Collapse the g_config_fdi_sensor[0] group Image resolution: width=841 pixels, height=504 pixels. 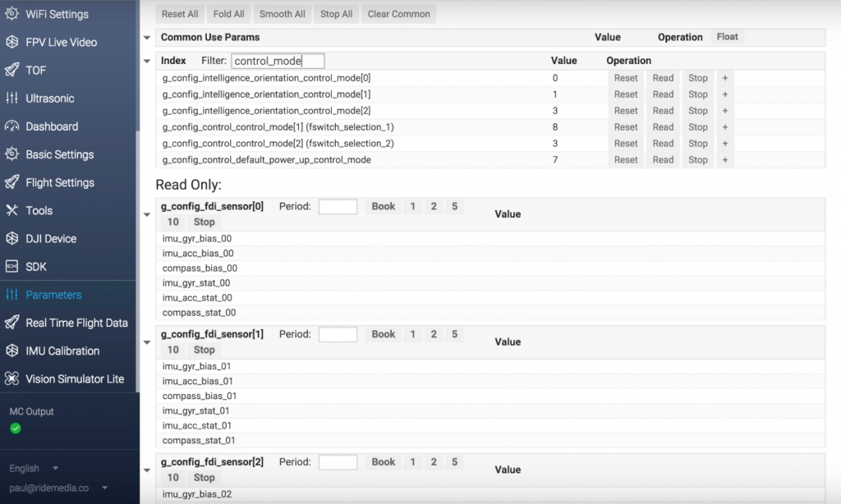(147, 214)
